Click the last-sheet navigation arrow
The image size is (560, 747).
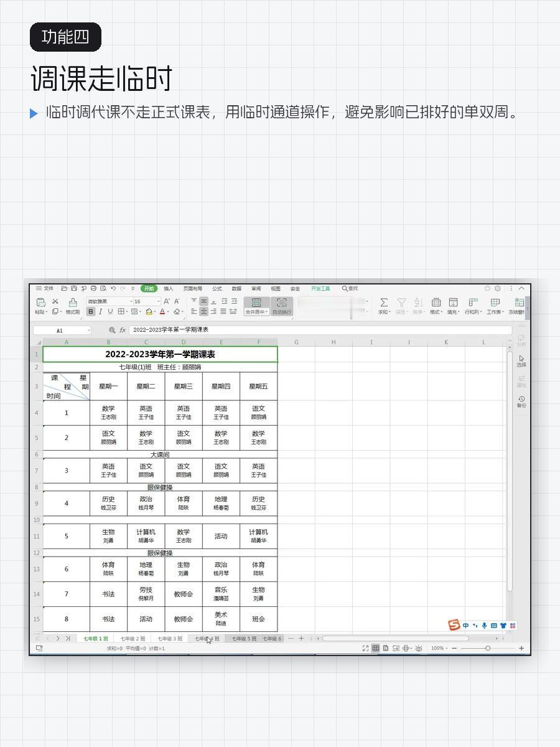tap(67, 638)
